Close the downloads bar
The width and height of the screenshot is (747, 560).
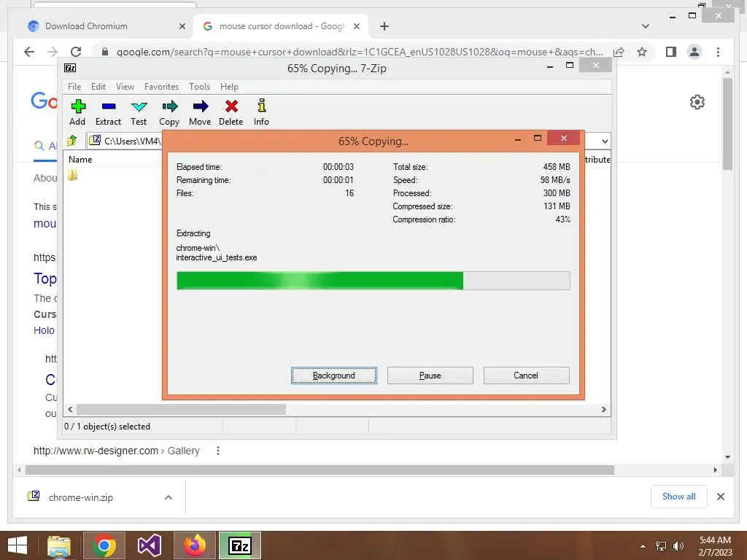click(720, 497)
